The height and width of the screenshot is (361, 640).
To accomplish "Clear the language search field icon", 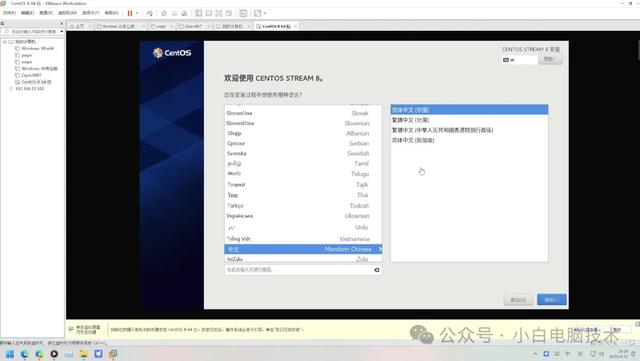I will click(377, 270).
